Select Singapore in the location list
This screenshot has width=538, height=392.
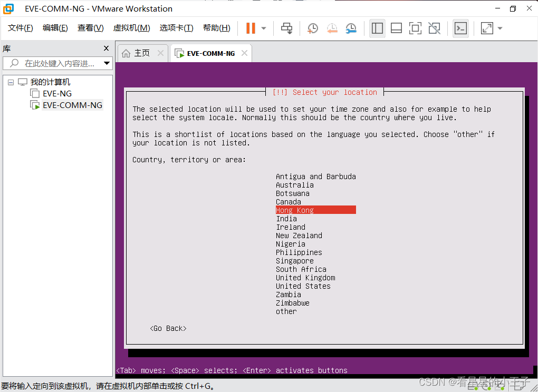coord(295,261)
